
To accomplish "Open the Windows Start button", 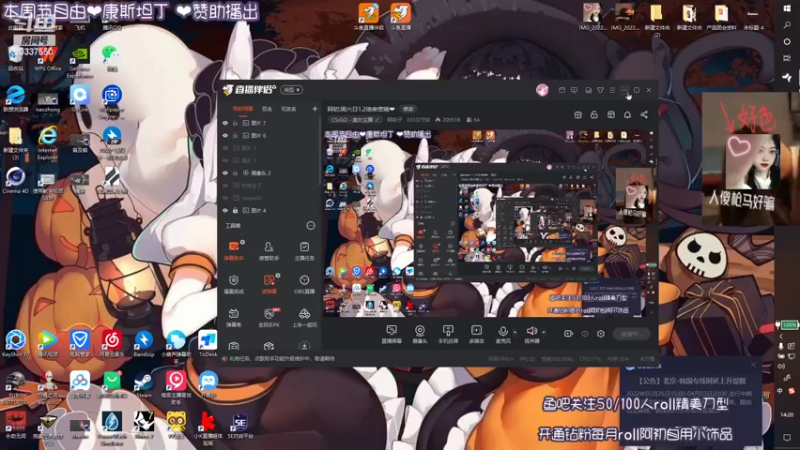I will [x=787, y=9].
